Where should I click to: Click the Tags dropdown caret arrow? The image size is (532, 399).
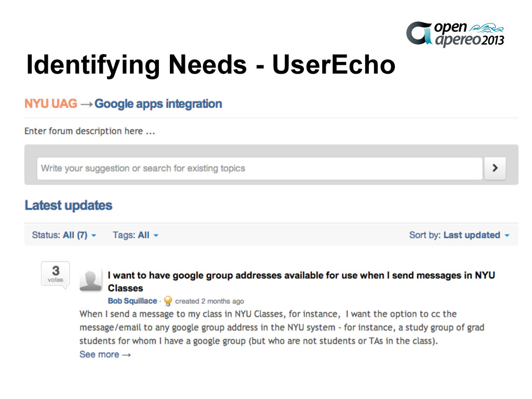point(156,235)
